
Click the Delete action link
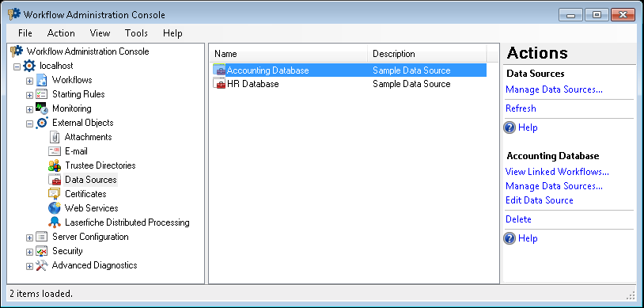[518, 219]
